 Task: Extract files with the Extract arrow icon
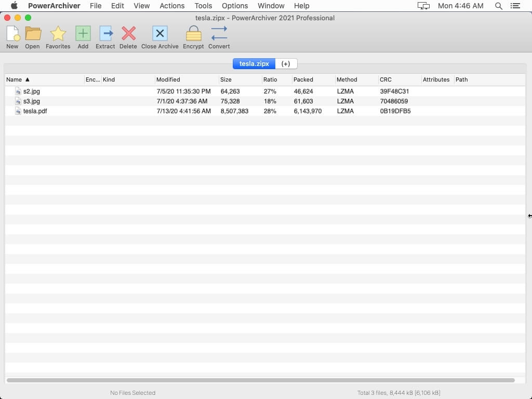click(106, 34)
